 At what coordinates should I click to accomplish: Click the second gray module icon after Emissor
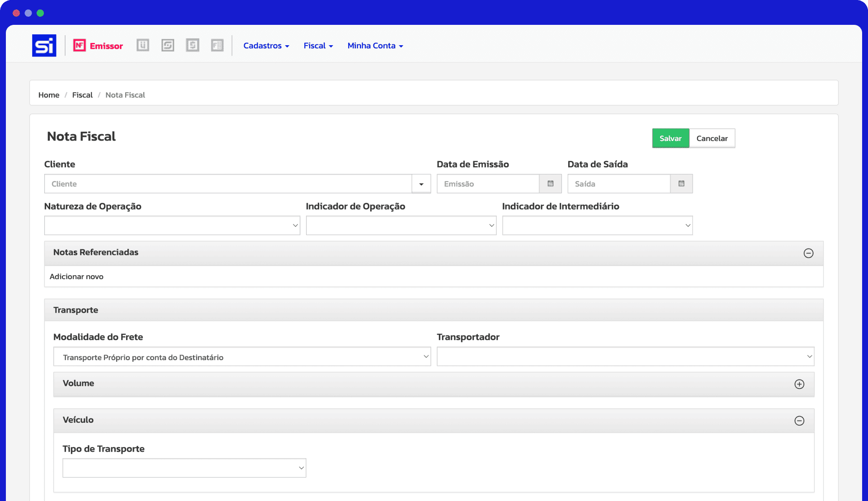pos(168,45)
